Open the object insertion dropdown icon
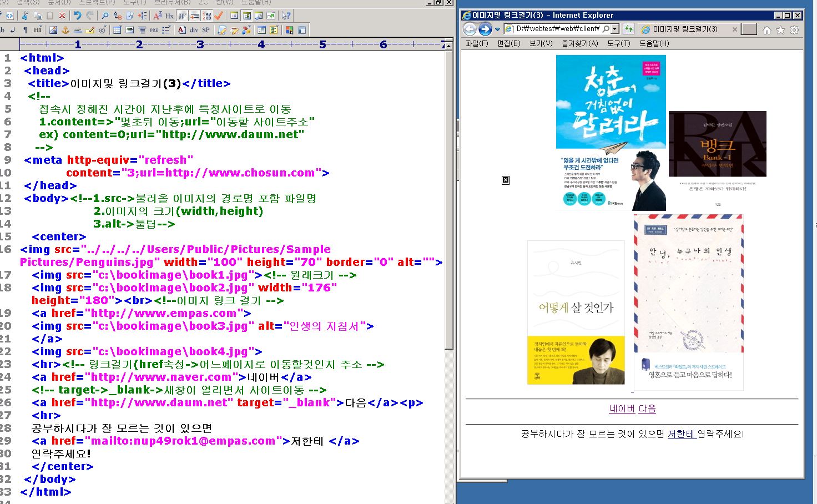This screenshot has height=504, width=817. [246, 29]
